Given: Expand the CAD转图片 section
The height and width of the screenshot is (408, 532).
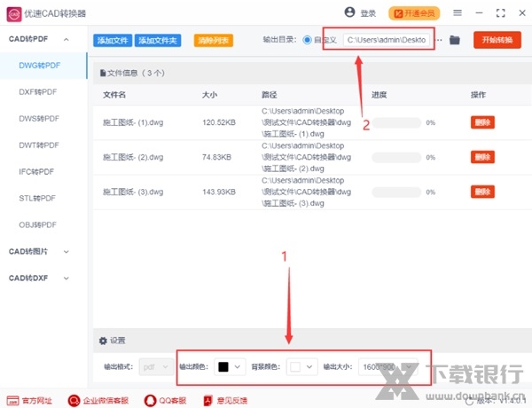Looking at the screenshot, I should (66, 252).
